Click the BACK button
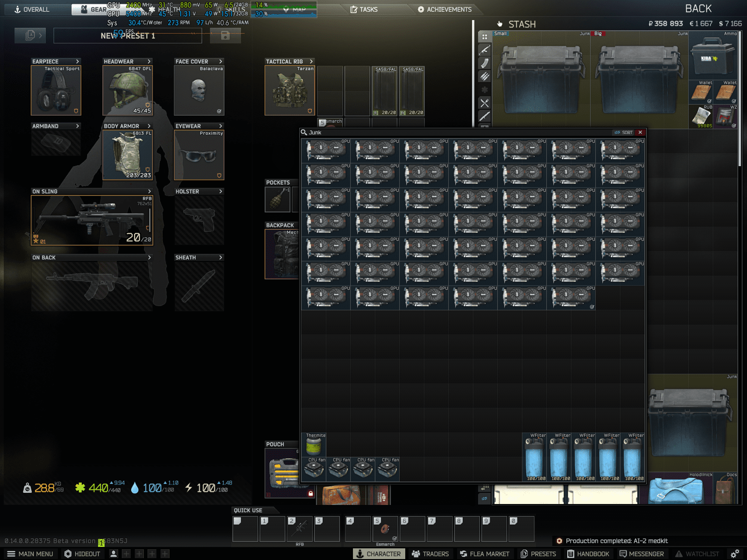Screen dimensions: 747x560 pos(698,9)
